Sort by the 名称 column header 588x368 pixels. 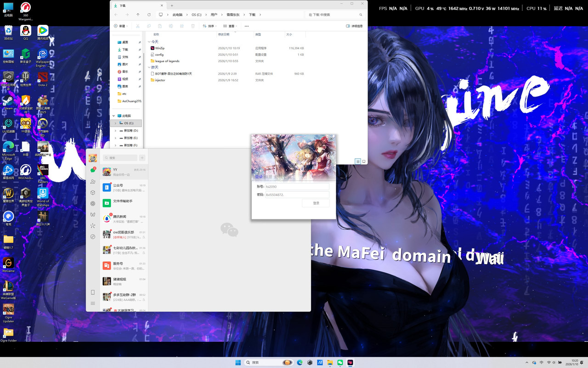pos(156,34)
